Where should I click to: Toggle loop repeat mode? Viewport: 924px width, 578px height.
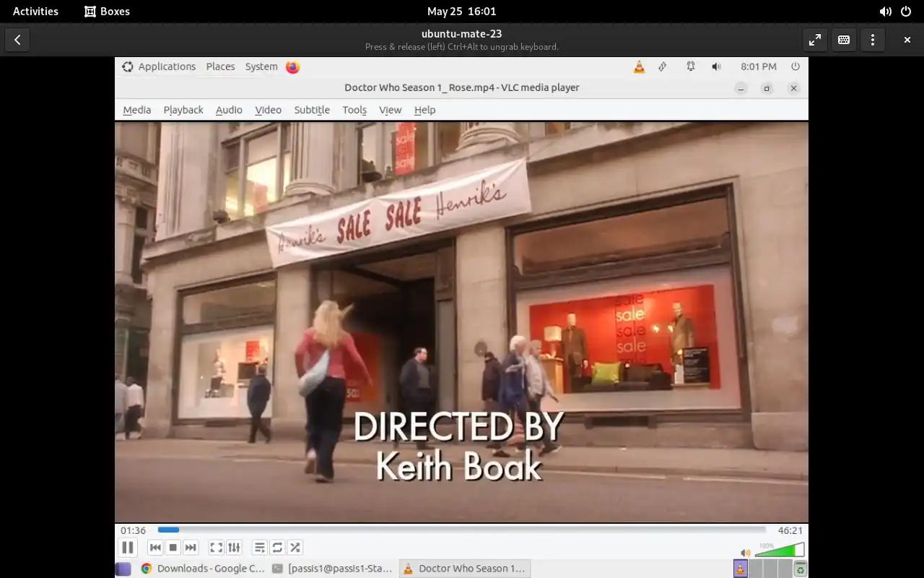[277, 548]
